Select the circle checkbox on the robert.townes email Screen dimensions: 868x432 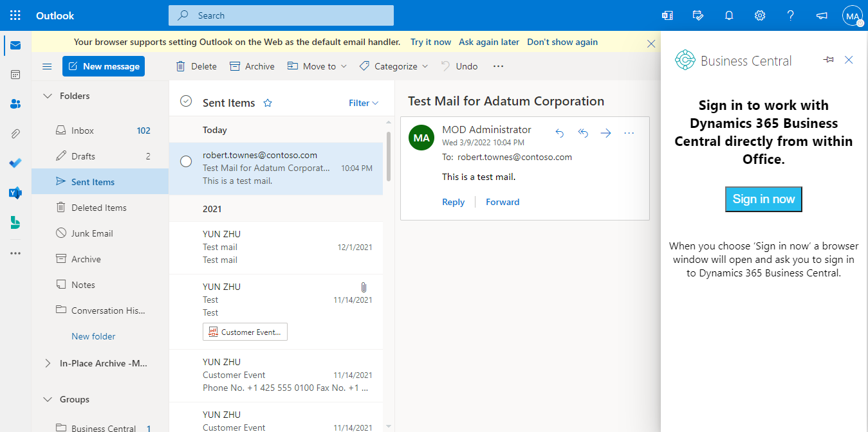(x=186, y=161)
